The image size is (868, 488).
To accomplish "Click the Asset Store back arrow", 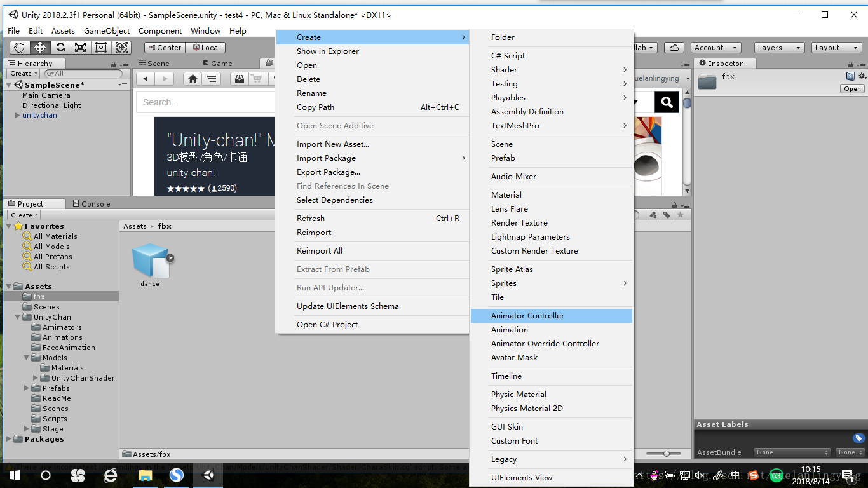I will (146, 79).
